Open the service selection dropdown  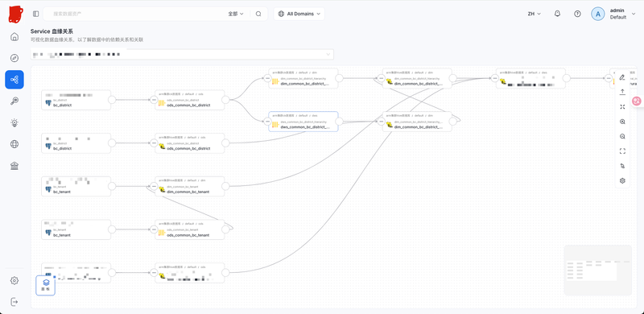[x=183, y=54]
